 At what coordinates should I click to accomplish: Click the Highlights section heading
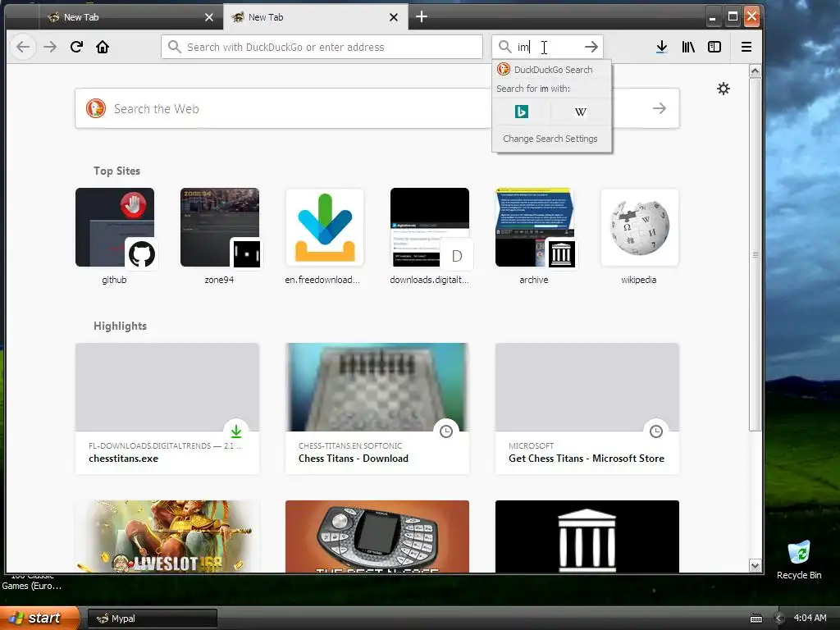(x=120, y=326)
